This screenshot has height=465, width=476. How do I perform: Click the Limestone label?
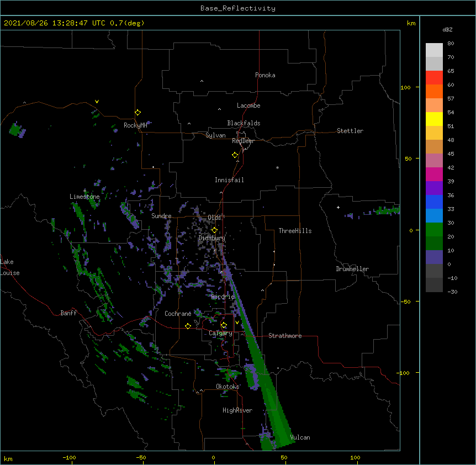84,197
